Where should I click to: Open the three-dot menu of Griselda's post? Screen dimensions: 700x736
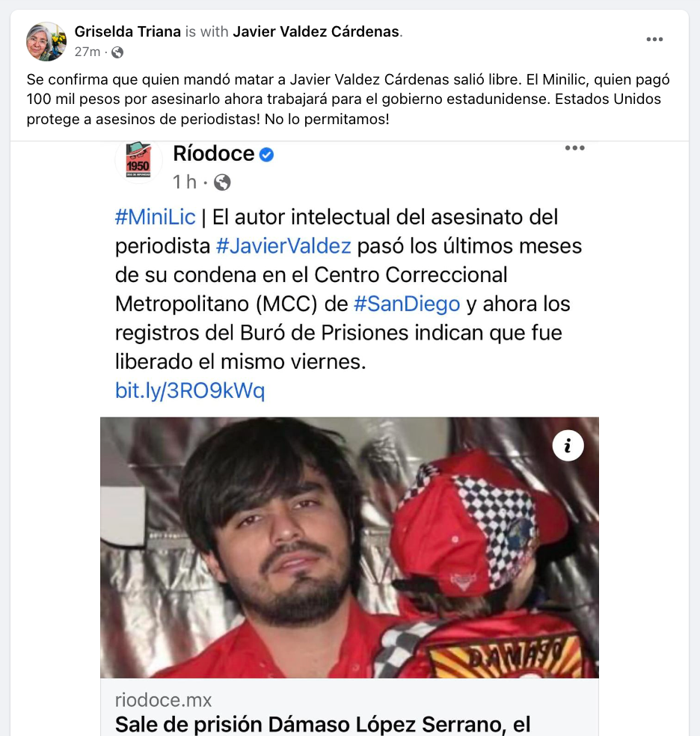(654, 40)
